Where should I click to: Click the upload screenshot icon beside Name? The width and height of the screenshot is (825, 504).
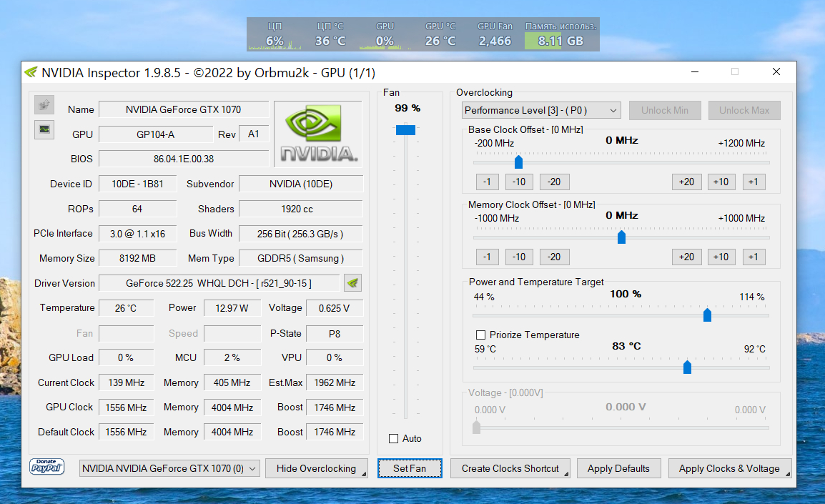point(44,104)
